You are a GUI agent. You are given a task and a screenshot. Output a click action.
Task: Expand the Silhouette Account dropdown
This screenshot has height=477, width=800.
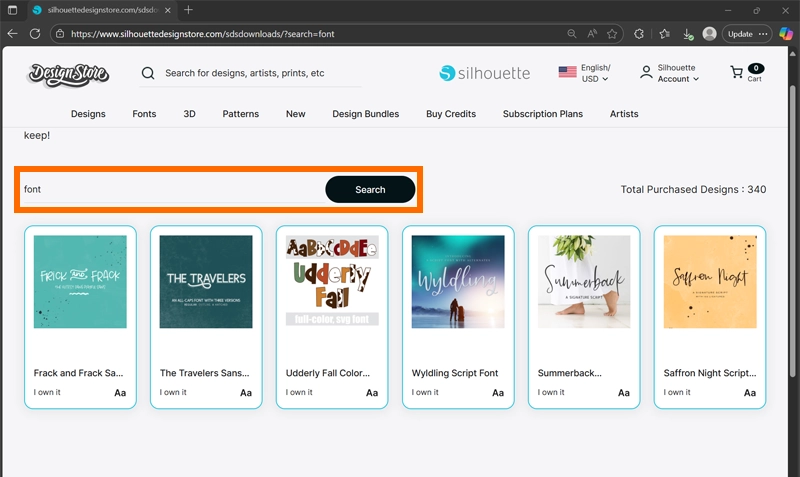670,73
